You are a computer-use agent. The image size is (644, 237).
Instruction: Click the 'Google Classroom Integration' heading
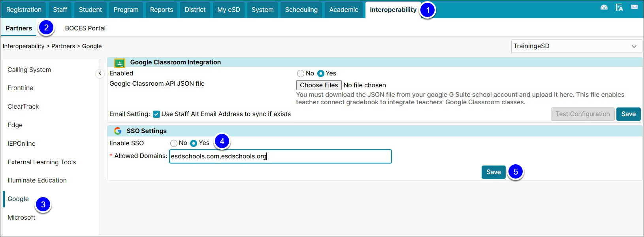click(175, 62)
